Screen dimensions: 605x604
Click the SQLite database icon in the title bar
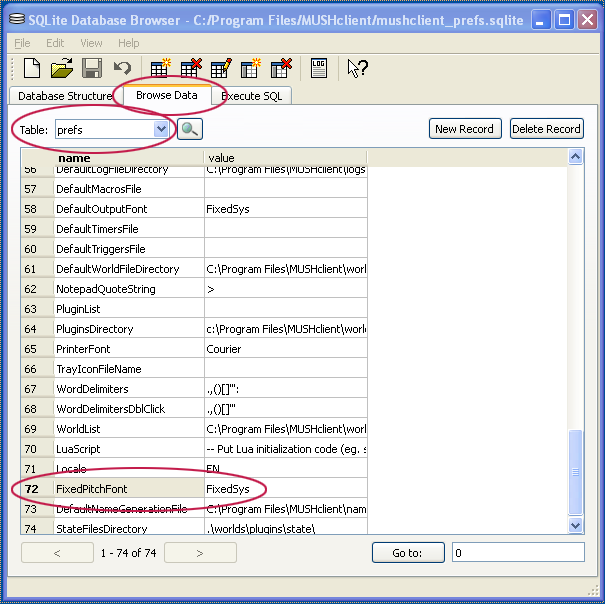pyautogui.click(x=17, y=19)
